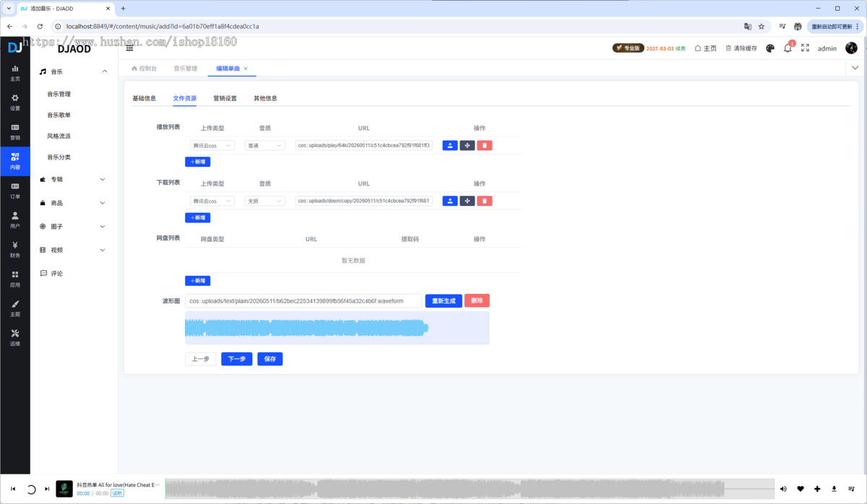
Task: Open 订单 in the left icon rail
Action: tap(15, 191)
